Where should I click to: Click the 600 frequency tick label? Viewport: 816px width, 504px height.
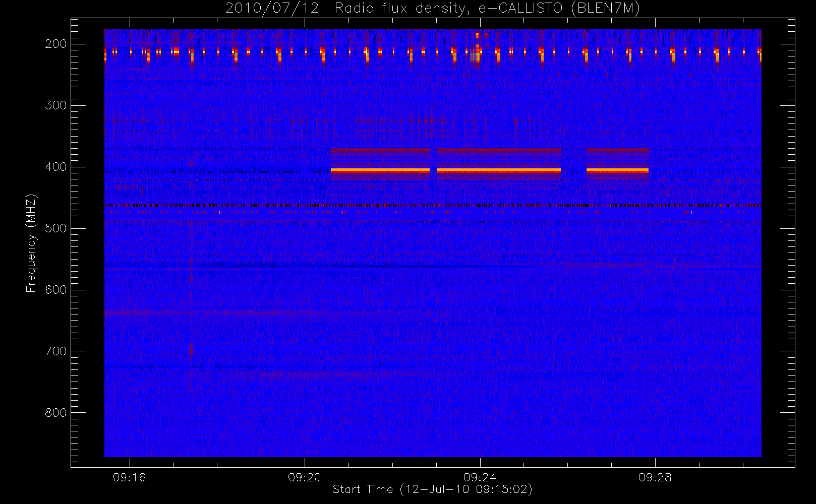[x=56, y=290]
